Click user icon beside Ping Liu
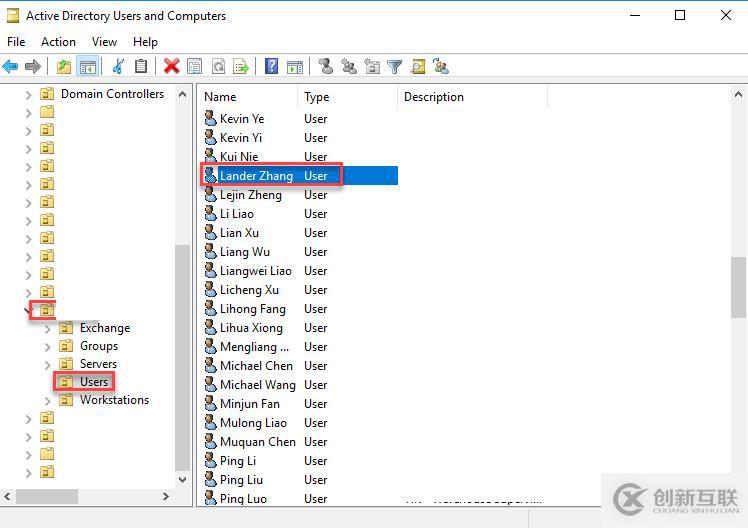 [210, 480]
